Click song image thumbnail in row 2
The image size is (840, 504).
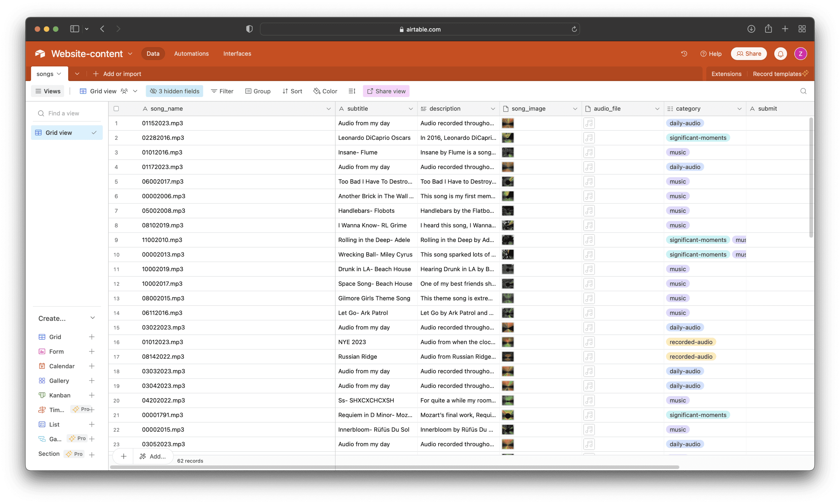pyautogui.click(x=507, y=138)
